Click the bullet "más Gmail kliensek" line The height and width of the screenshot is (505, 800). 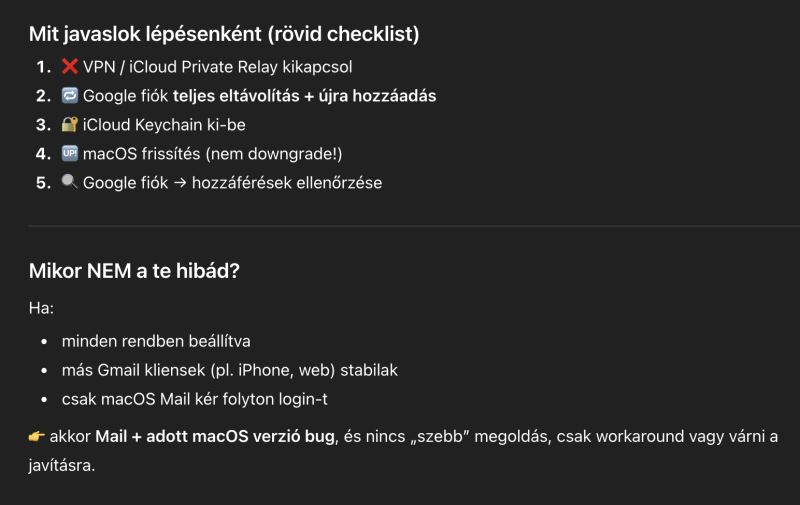click(230, 371)
